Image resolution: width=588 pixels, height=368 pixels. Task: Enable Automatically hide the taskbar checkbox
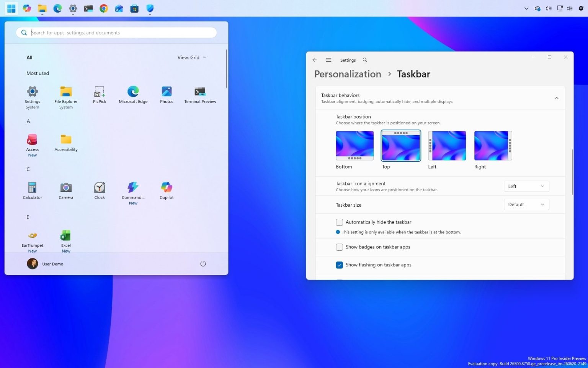pyautogui.click(x=339, y=222)
